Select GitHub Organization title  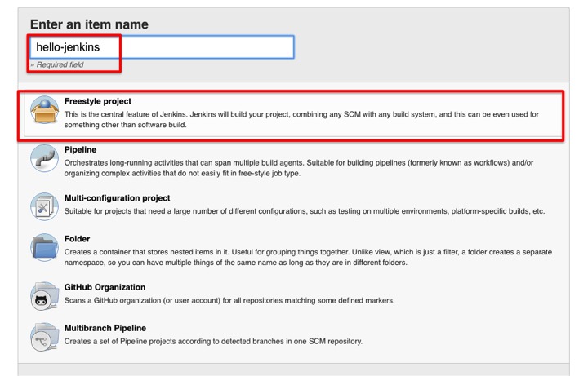pos(105,287)
